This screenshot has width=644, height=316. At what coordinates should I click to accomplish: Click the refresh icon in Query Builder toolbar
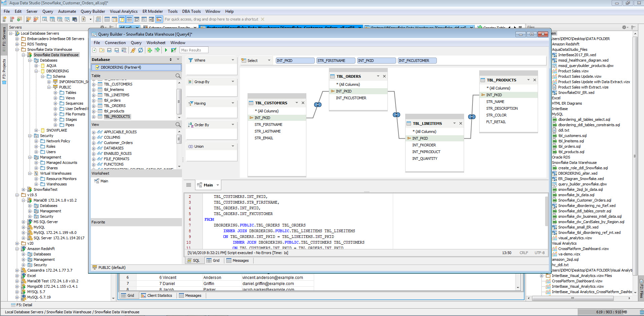[140, 50]
